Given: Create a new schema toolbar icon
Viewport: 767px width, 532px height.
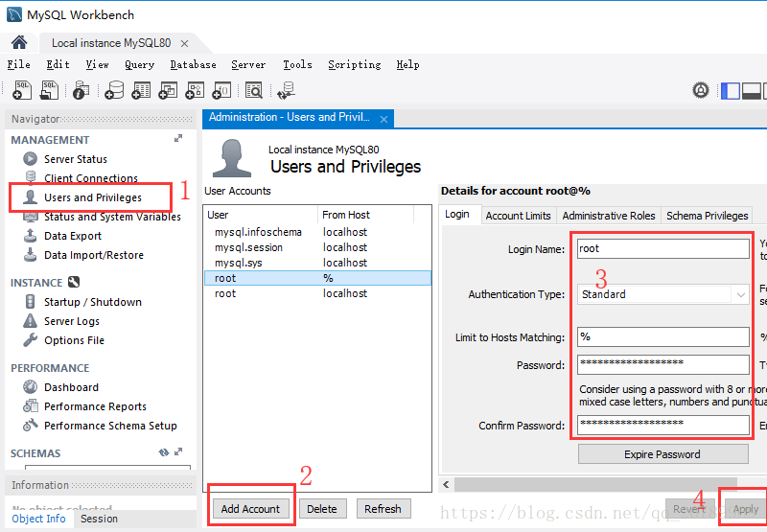Looking at the screenshot, I should click(x=114, y=90).
